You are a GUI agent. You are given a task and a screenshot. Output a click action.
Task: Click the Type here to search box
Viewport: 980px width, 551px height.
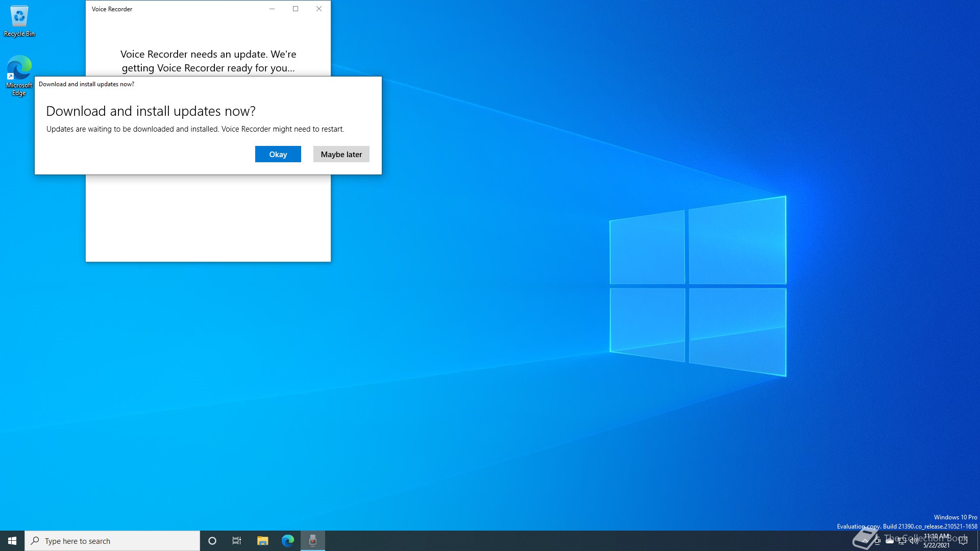click(112, 541)
